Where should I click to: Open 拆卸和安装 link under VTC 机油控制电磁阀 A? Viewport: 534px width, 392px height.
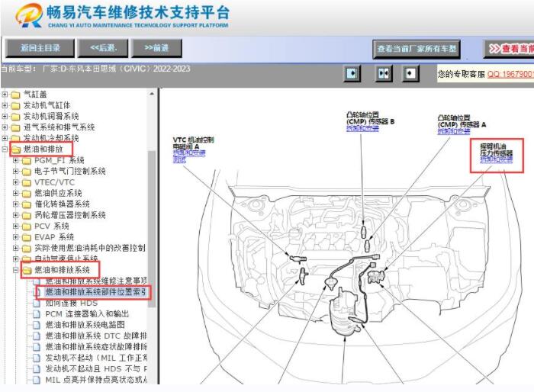pos(189,153)
